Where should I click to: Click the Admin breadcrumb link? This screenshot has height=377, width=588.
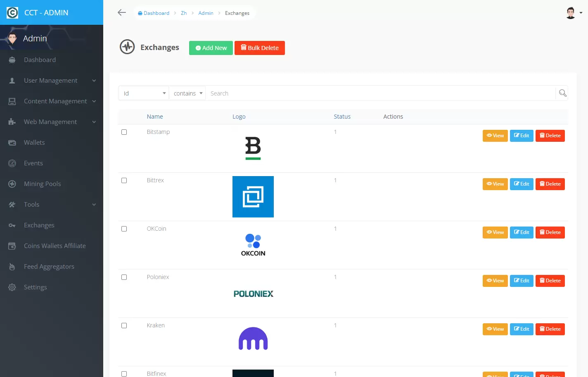pos(206,13)
